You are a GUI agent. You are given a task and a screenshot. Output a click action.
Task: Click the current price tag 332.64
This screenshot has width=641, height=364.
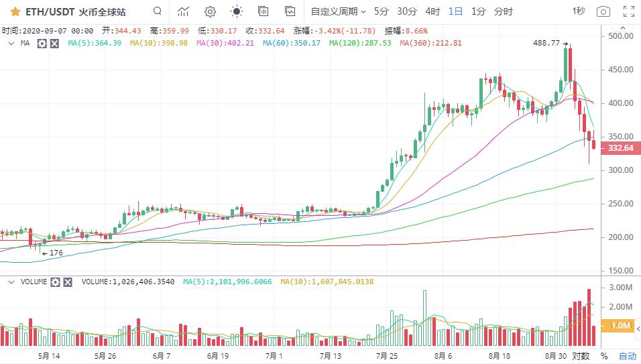point(621,148)
